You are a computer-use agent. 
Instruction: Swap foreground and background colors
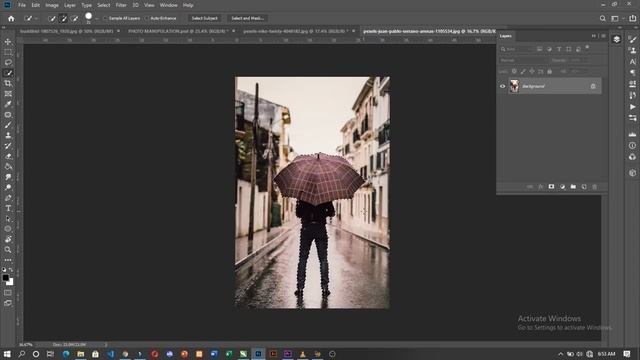[x=11, y=270]
